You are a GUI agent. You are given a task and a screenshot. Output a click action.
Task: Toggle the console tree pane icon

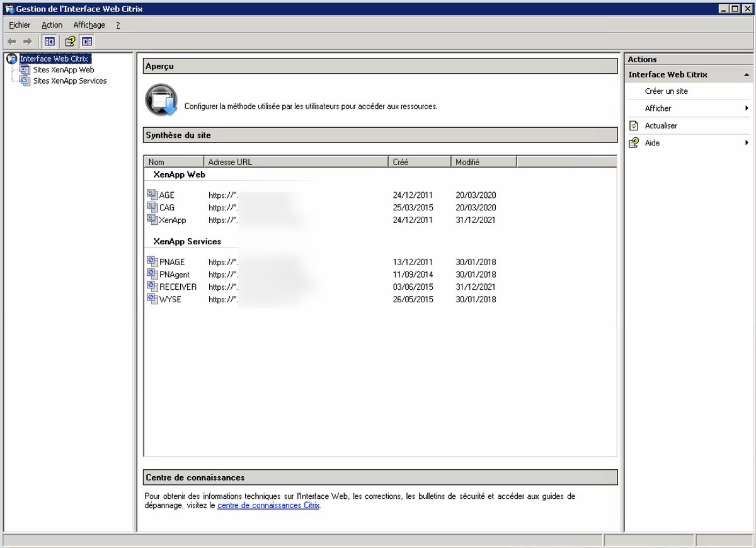(50, 42)
